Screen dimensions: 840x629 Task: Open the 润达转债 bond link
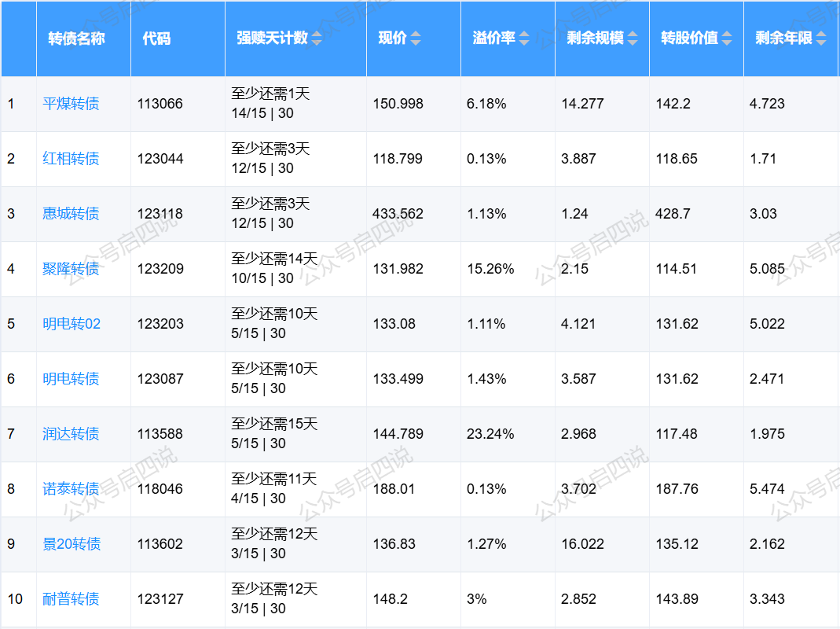click(x=71, y=434)
